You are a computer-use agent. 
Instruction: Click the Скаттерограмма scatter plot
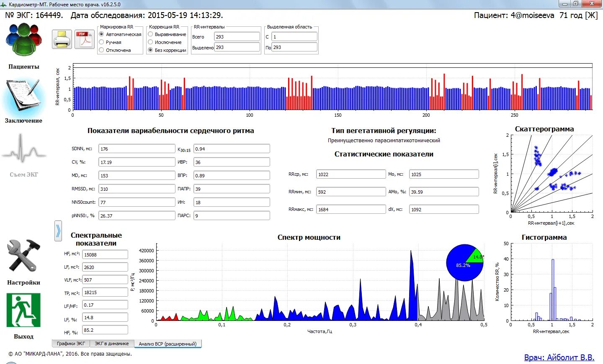[x=551, y=174]
